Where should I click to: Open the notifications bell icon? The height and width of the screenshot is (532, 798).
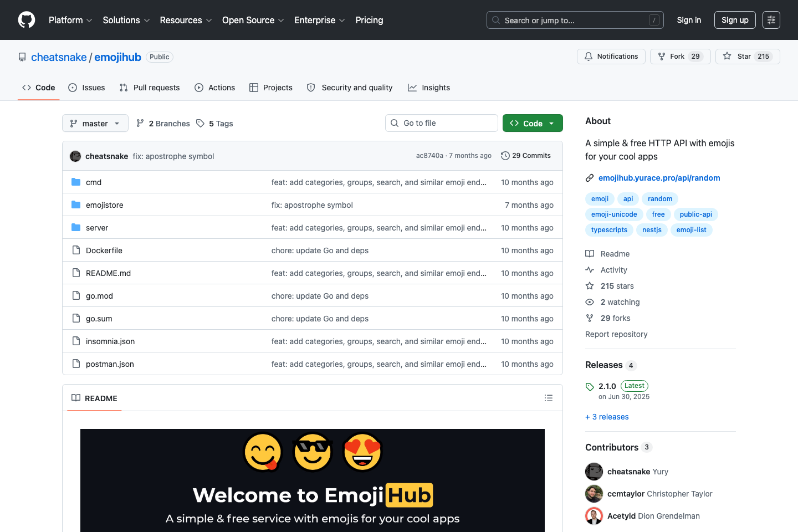pos(588,56)
